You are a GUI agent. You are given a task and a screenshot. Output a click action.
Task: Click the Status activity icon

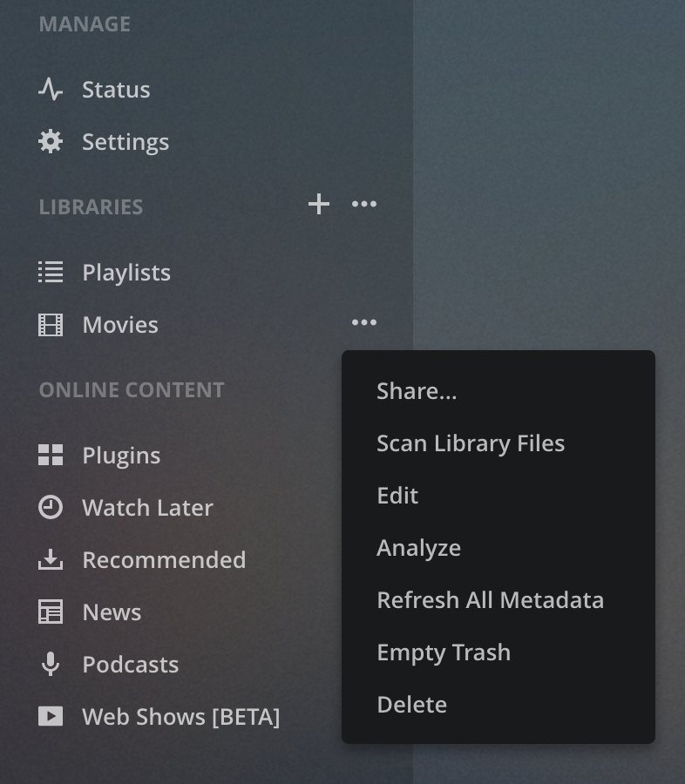[51, 89]
